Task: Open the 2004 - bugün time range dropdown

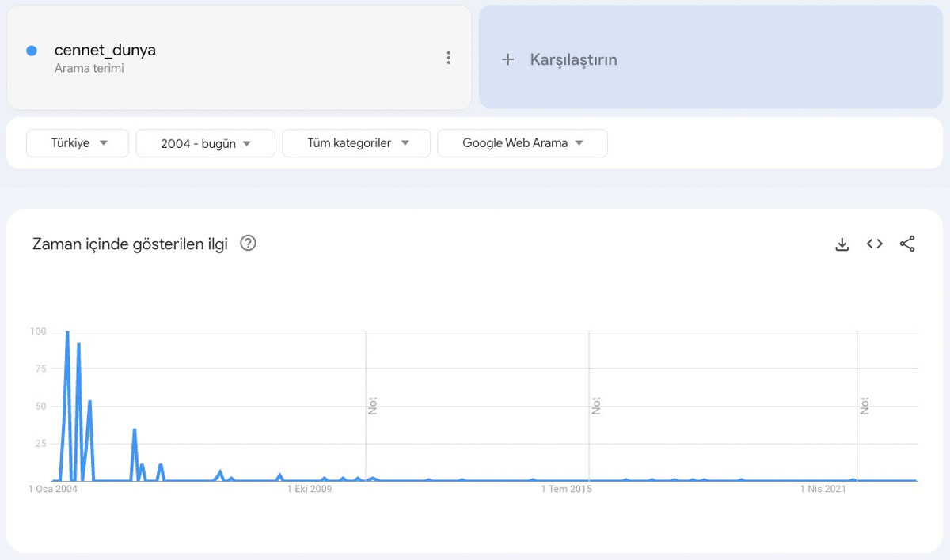Action: (206, 143)
